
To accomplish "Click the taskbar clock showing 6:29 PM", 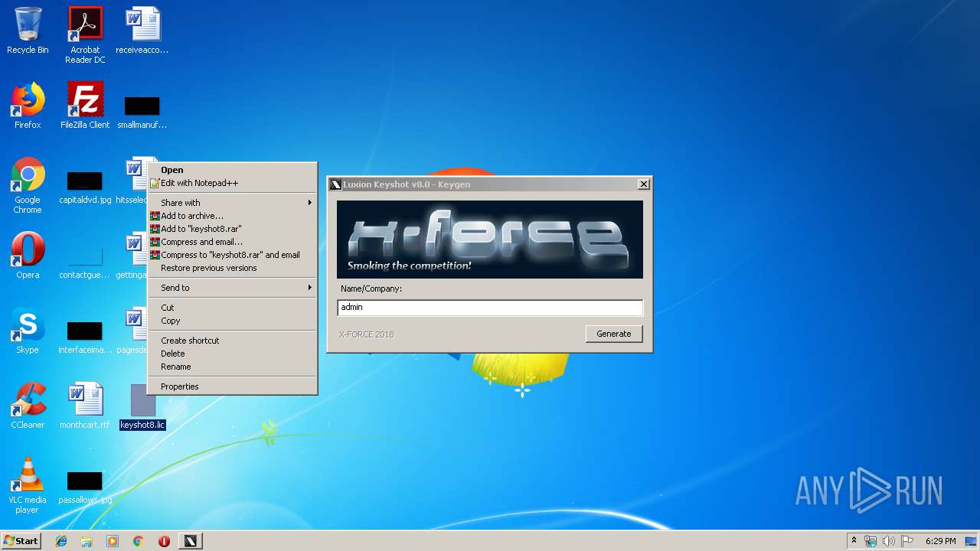I will (x=940, y=541).
